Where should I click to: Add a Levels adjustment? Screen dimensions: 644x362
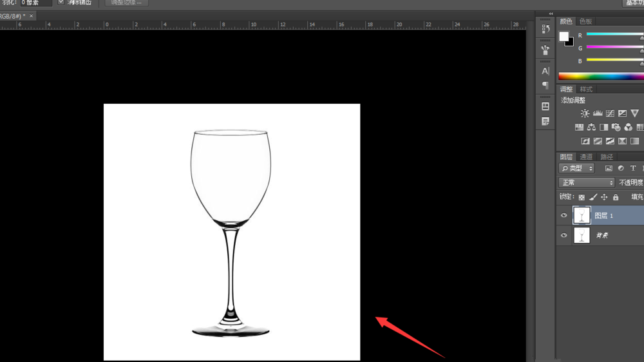pyautogui.click(x=598, y=113)
